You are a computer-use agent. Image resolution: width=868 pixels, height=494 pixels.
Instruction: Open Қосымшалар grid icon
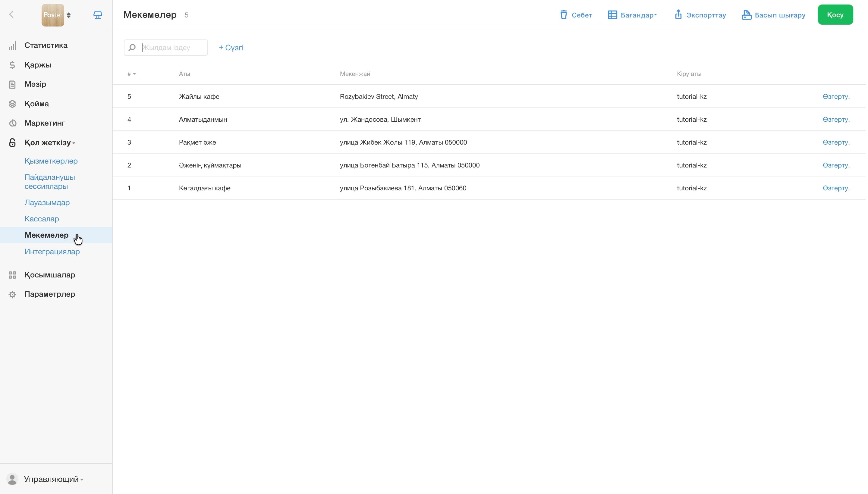(x=12, y=275)
